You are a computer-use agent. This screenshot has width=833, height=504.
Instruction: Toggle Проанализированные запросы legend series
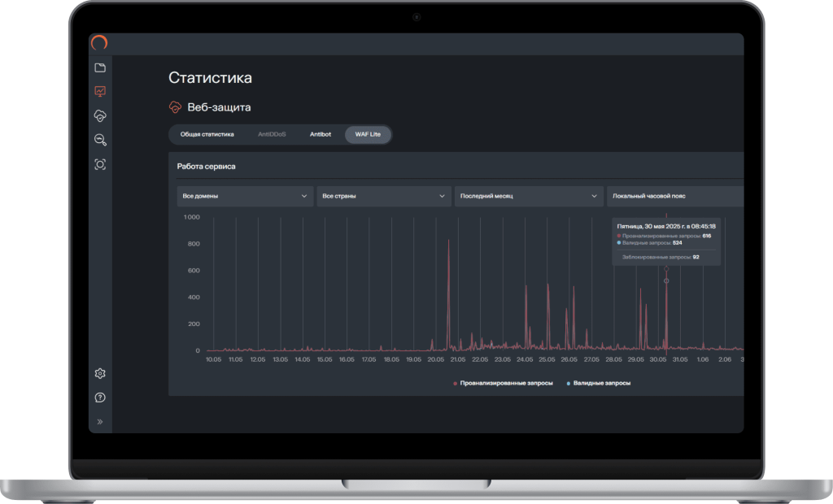[503, 383]
